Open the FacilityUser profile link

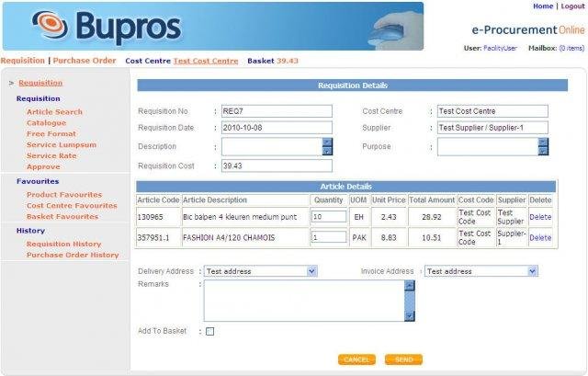pyautogui.click(x=500, y=48)
